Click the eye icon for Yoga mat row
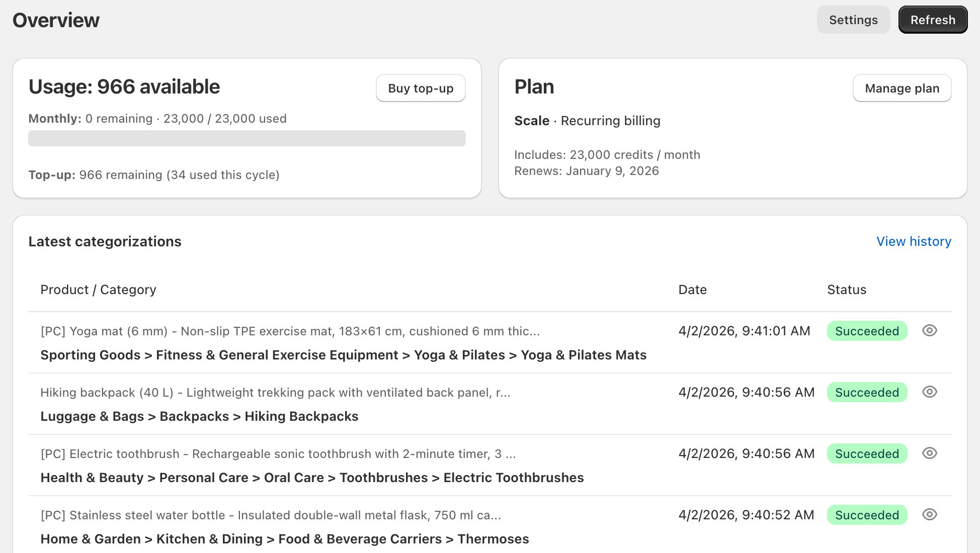This screenshot has height=553, width=980. (x=929, y=330)
